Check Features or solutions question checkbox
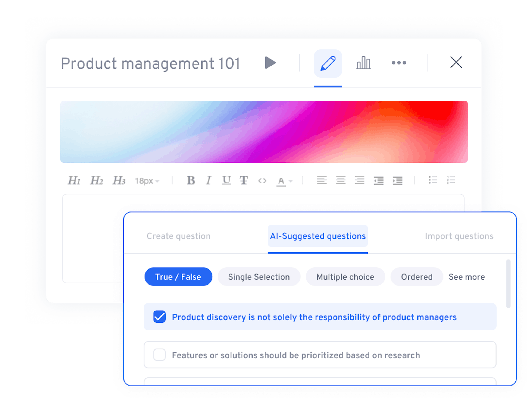532x399 pixels. tap(159, 355)
